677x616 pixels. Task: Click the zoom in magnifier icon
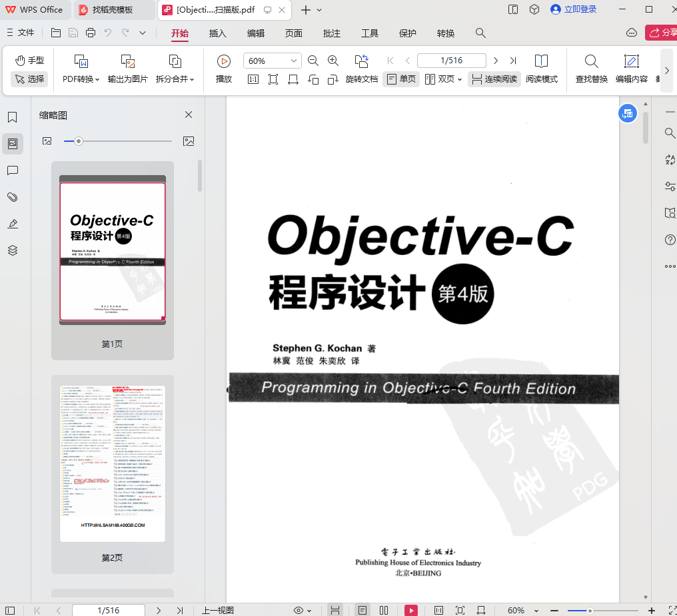(333, 61)
